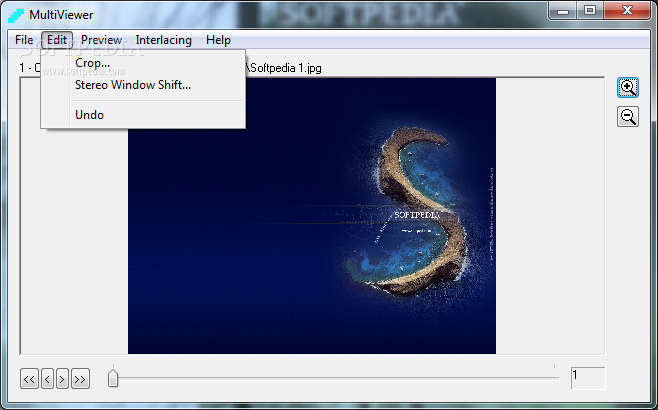Viewport: 658px width, 410px height.
Task: Maximize the MultiViewer window
Action: pyautogui.click(x=590, y=10)
